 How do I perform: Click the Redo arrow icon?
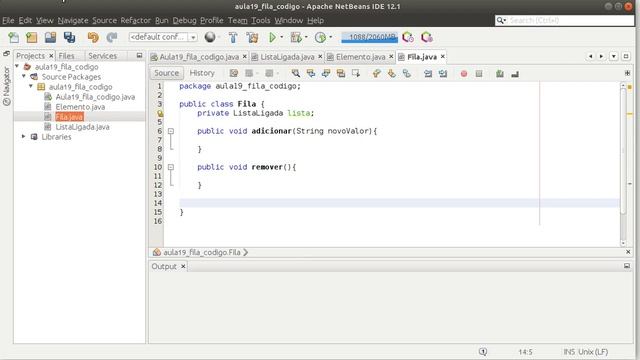[x=112, y=38]
